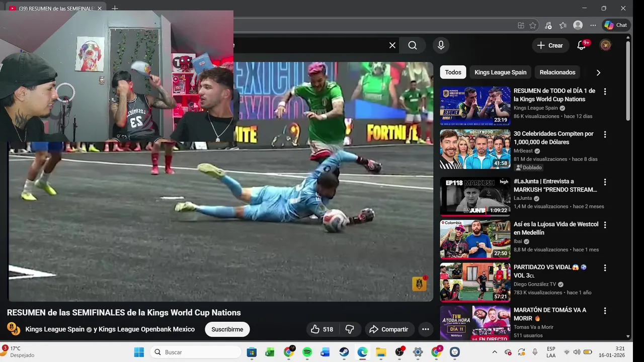Screen dimensions: 644x362
Task: Open Edge favorites list icon
Action: point(563,25)
